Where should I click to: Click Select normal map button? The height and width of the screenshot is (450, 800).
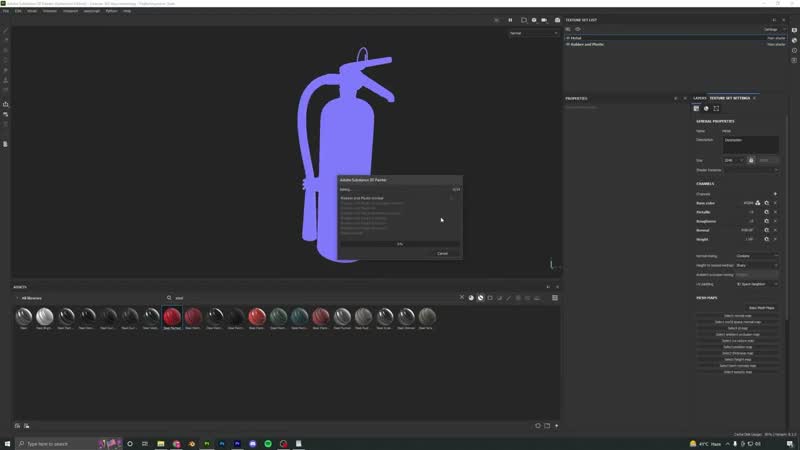coord(738,316)
